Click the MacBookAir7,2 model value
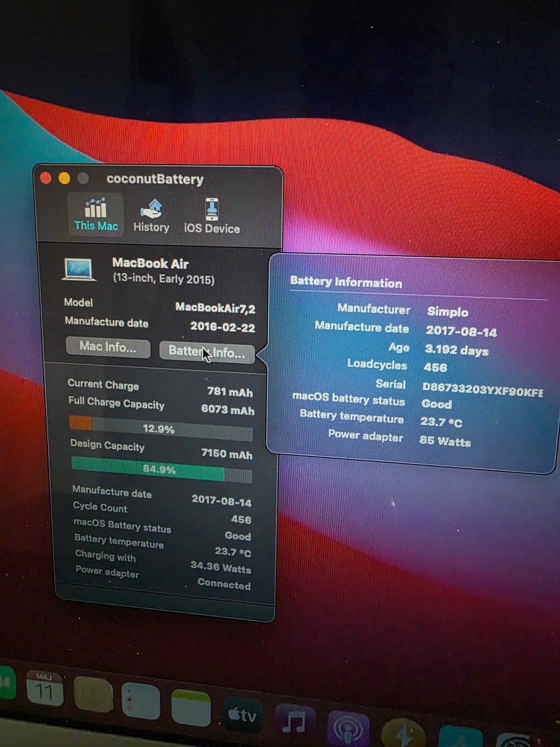The image size is (560, 747). [x=215, y=308]
